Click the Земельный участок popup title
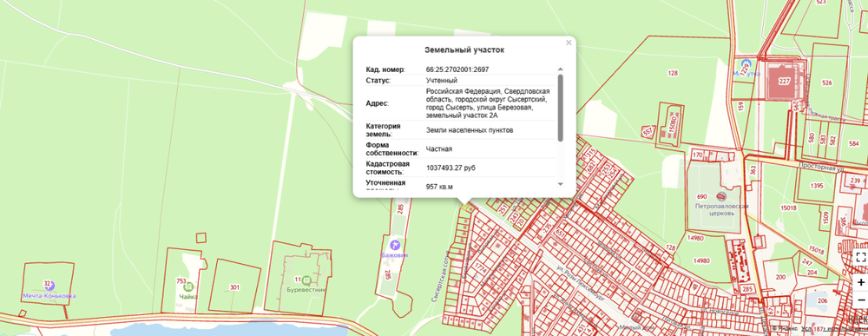The width and height of the screenshot is (868, 336). (464, 49)
